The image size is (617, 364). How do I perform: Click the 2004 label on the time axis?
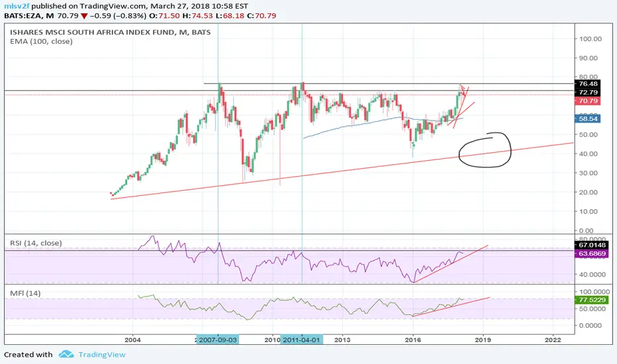(132, 340)
